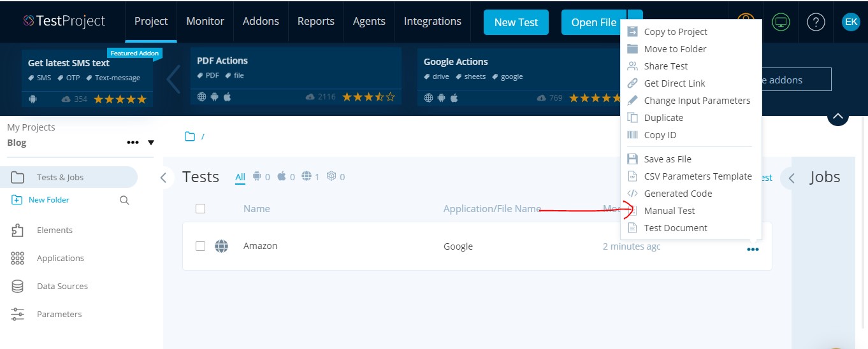Collapse the left sidebar chevron
The width and height of the screenshot is (868, 349).
coord(163,178)
